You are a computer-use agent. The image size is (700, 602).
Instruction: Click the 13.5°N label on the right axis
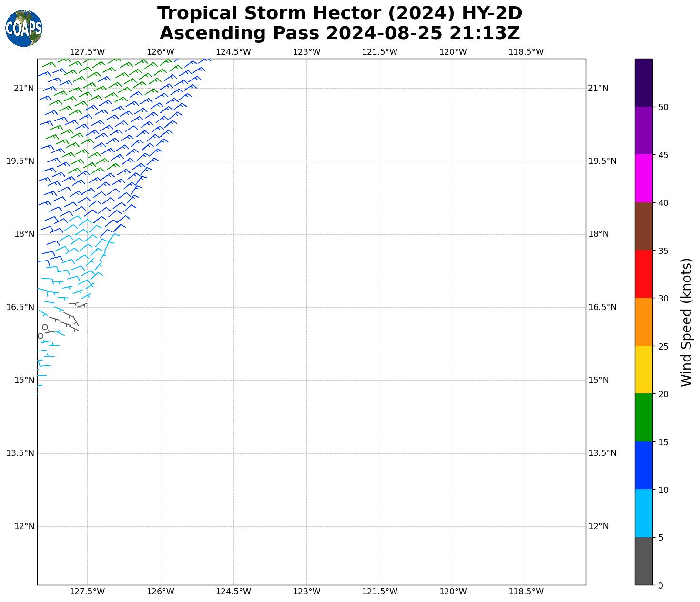click(602, 453)
